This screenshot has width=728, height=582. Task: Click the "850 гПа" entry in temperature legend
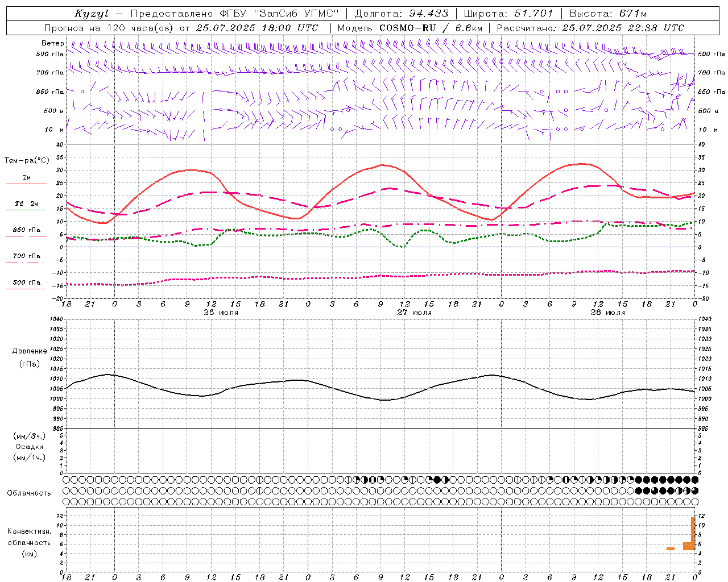click(x=27, y=230)
